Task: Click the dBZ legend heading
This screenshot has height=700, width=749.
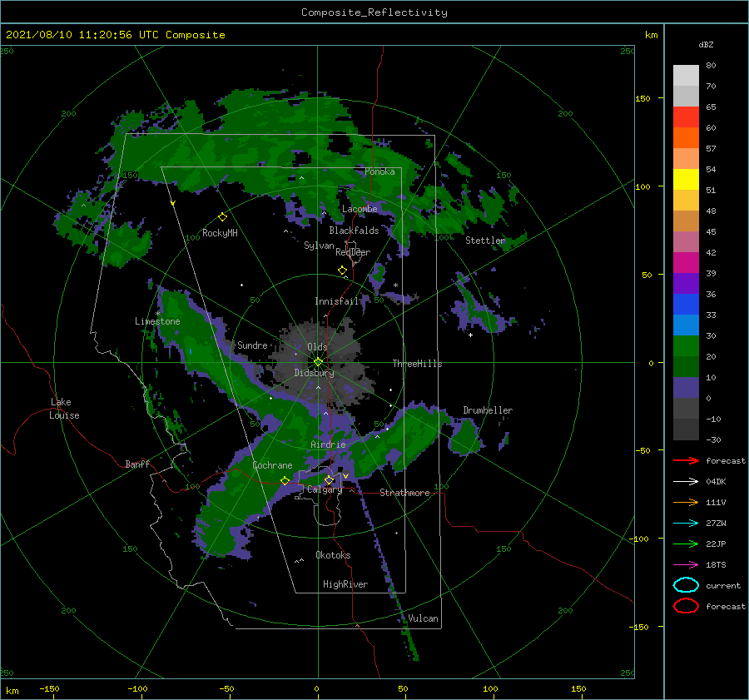Action: [x=706, y=44]
